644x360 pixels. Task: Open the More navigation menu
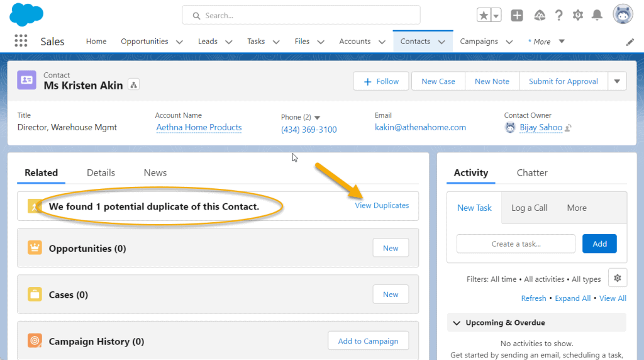point(547,42)
